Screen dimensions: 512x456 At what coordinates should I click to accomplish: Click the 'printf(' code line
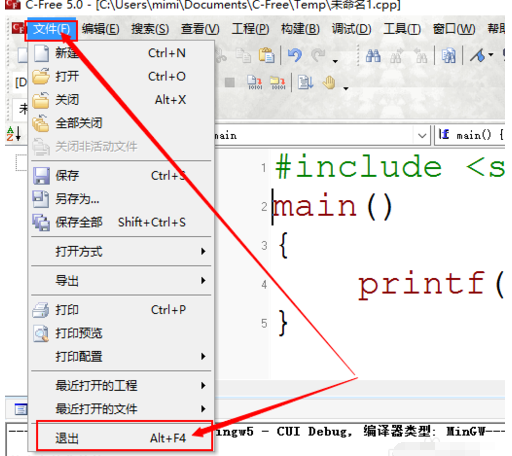click(x=431, y=285)
